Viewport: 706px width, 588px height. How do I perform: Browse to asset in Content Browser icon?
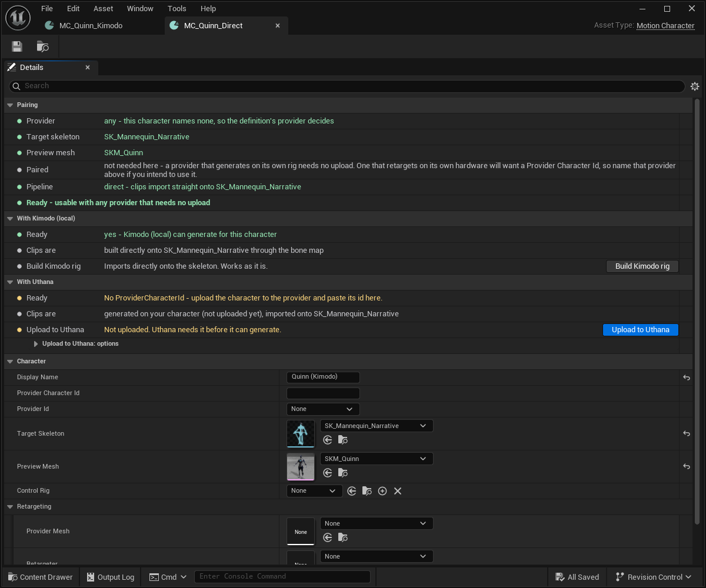tap(42, 46)
